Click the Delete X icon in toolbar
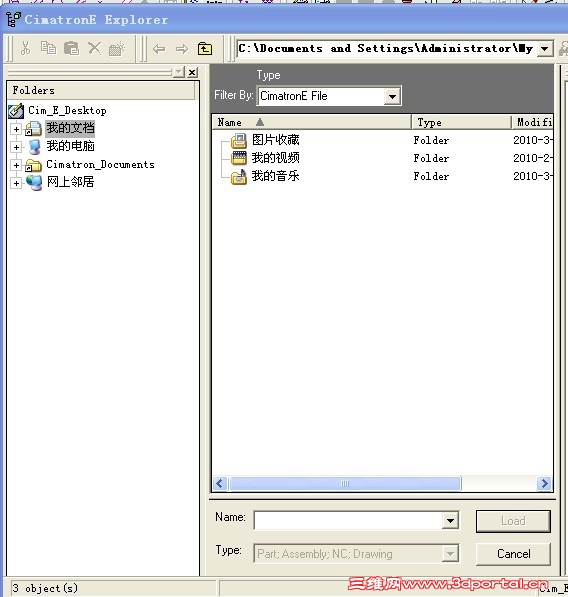The height and width of the screenshot is (597, 568). coord(94,48)
